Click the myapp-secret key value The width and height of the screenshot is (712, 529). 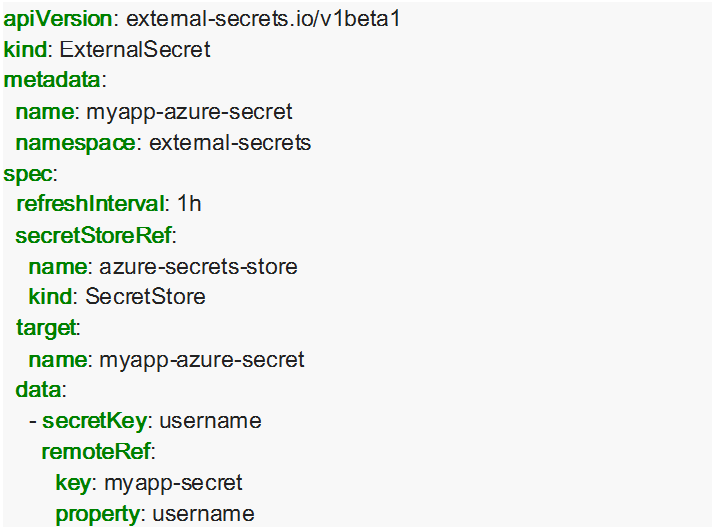coord(173,483)
